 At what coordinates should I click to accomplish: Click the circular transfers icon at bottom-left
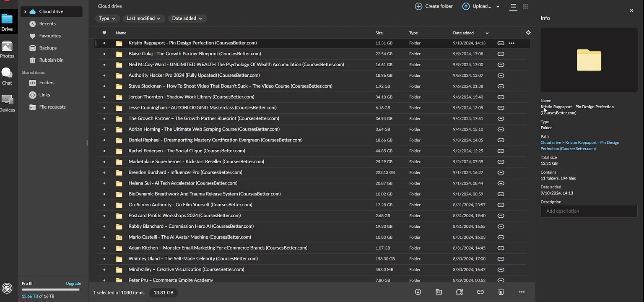tap(7, 288)
